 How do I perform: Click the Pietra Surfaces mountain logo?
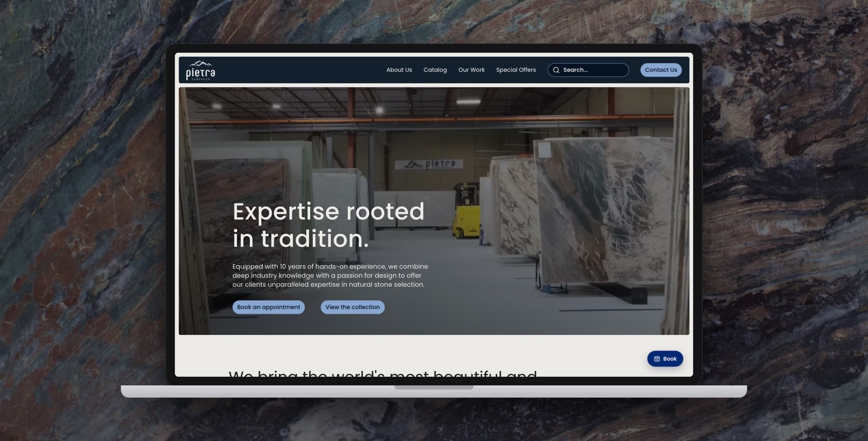(201, 70)
